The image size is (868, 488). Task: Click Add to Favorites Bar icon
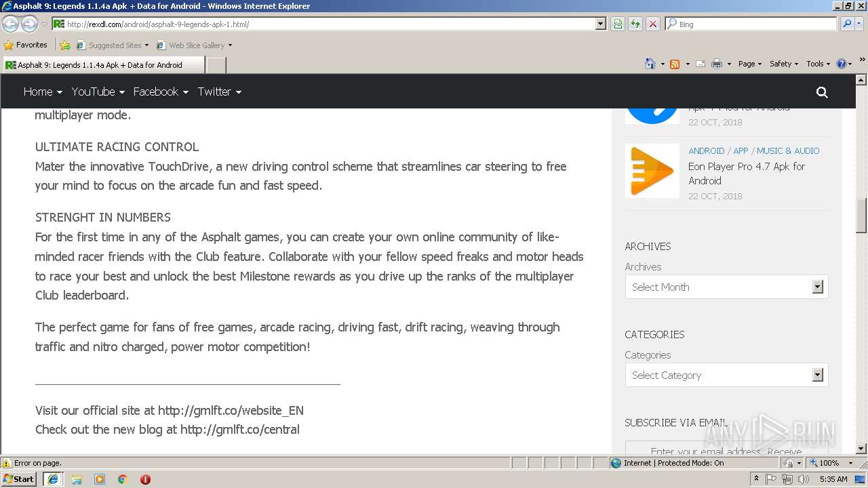[x=65, y=45]
